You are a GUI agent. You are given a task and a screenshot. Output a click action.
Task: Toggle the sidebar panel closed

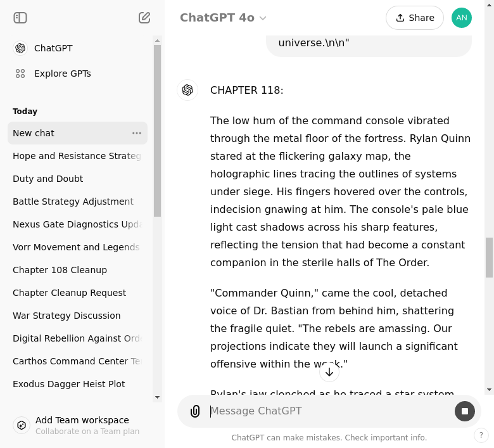pyautogui.click(x=20, y=18)
